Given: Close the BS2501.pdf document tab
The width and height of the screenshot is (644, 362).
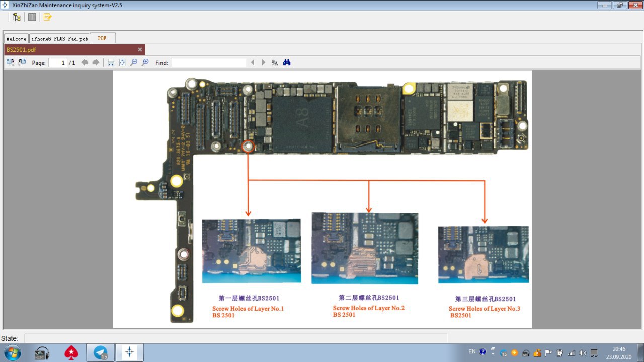Looking at the screenshot, I should [140, 50].
